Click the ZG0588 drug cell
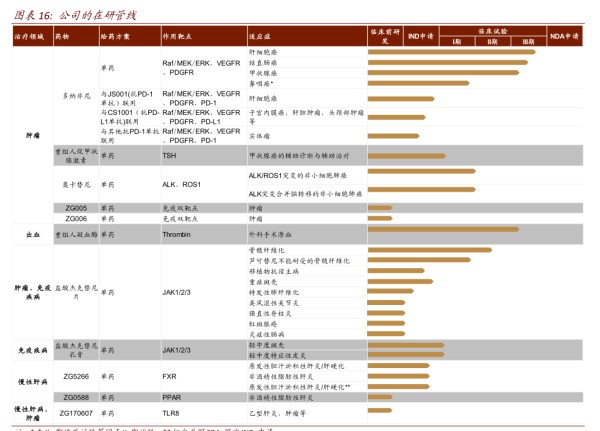The image size is (600, 431). coord(76,397)
